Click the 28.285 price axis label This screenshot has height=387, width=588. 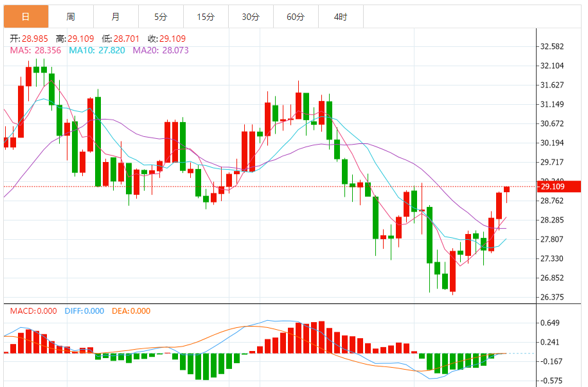tap(552, 220)
